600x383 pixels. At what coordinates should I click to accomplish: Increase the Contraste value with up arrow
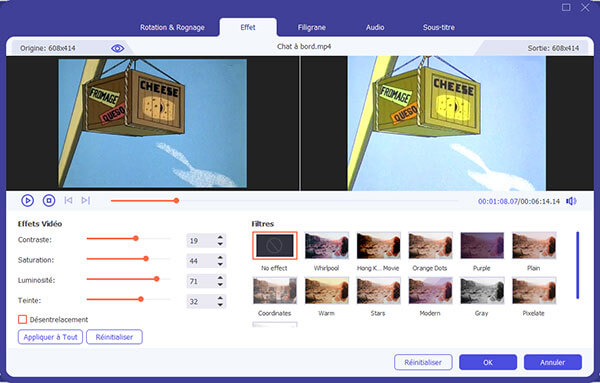[220, 237]
